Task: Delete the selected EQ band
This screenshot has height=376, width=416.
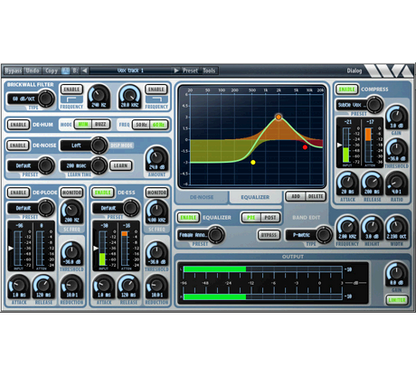Action: (315, 196)
